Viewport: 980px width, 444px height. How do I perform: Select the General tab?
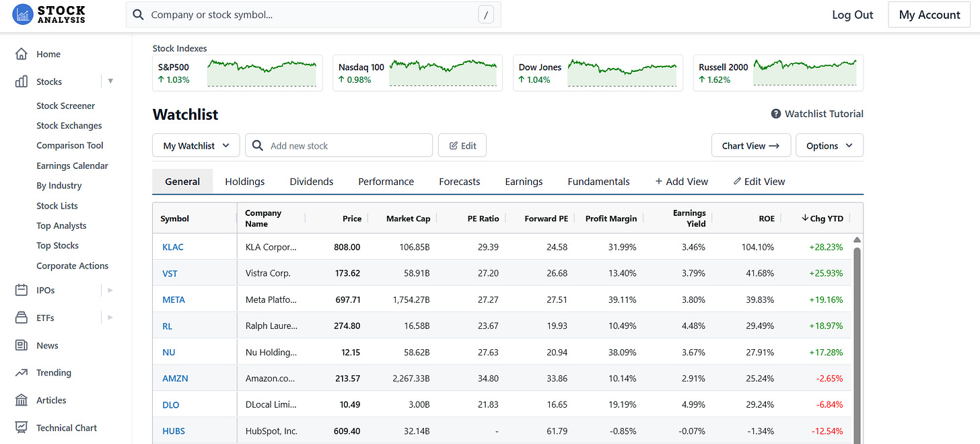182,181
